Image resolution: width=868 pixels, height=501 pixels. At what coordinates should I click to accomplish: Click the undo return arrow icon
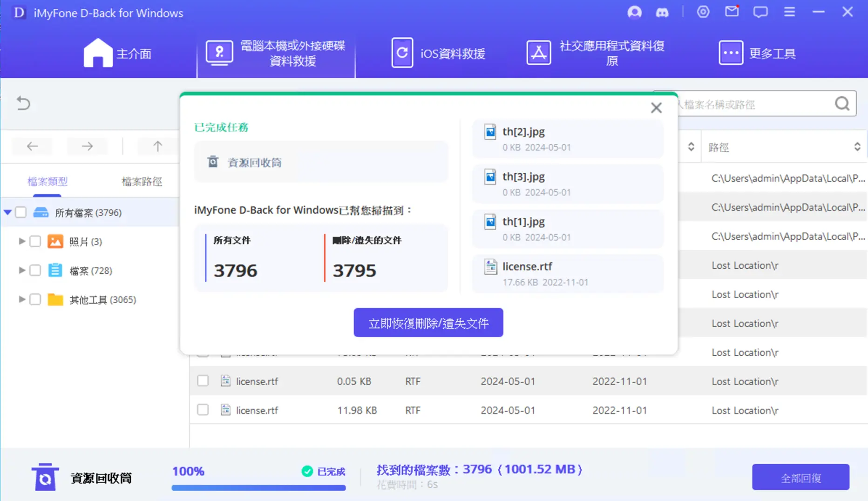(x=23, y=103)
